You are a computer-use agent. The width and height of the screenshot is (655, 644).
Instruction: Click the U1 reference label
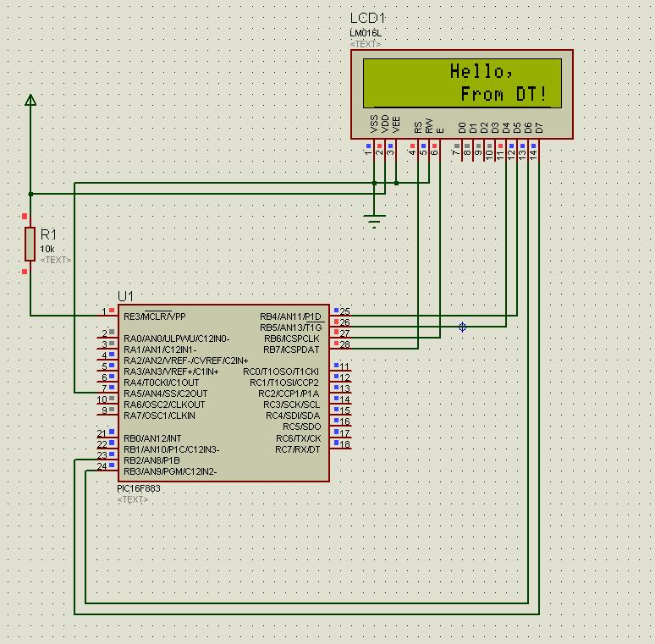(x=125, y=296)
